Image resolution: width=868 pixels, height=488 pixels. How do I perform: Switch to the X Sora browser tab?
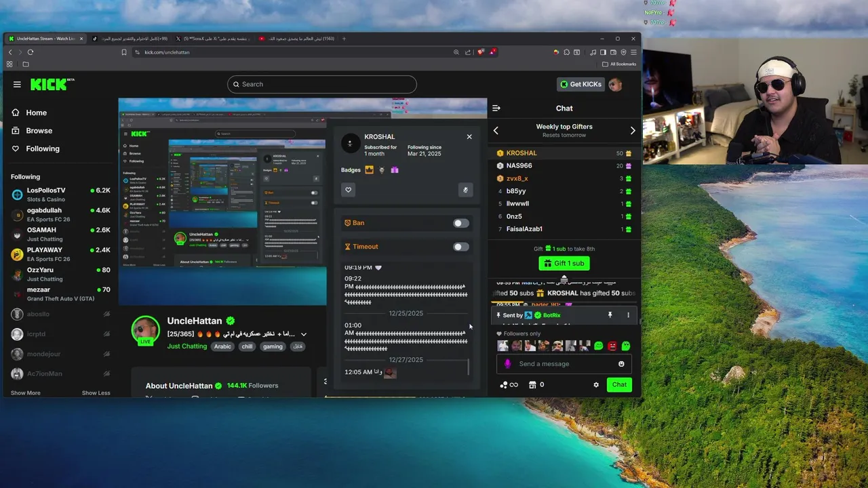212,39
